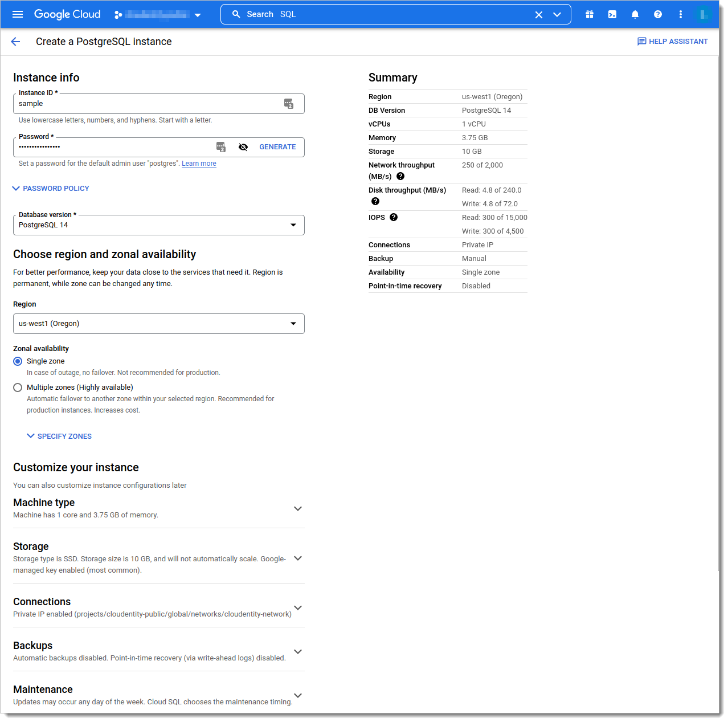Click the "Private IP" summary value
This screenshot has width=728, height=722.
477,245
